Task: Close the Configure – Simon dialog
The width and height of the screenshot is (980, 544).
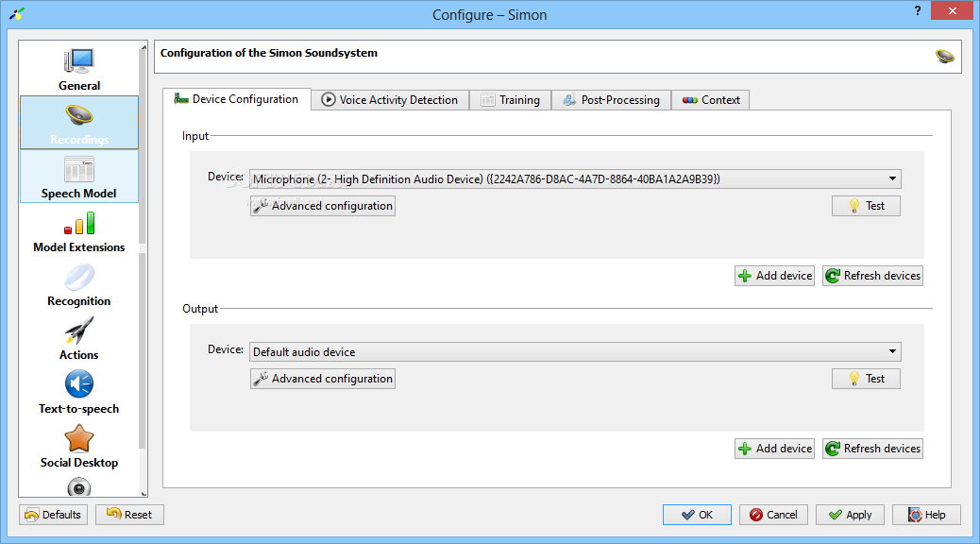Action: 952,10
